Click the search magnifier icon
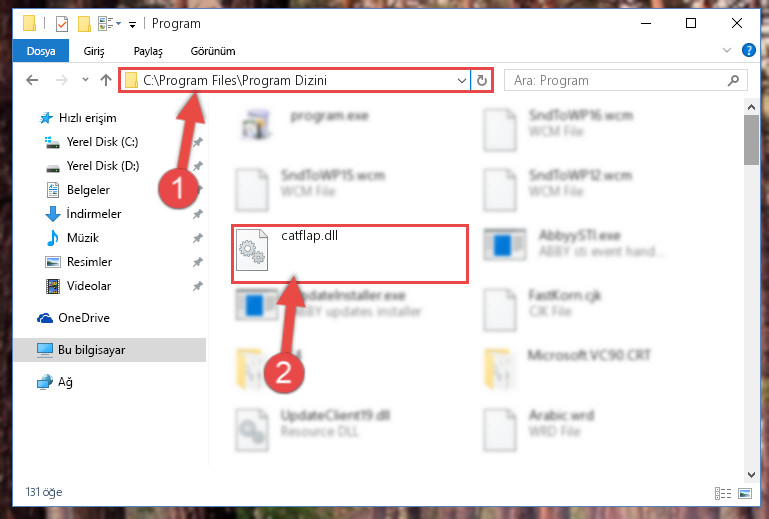Screen dimensions: 769x519 click(733, 80)
